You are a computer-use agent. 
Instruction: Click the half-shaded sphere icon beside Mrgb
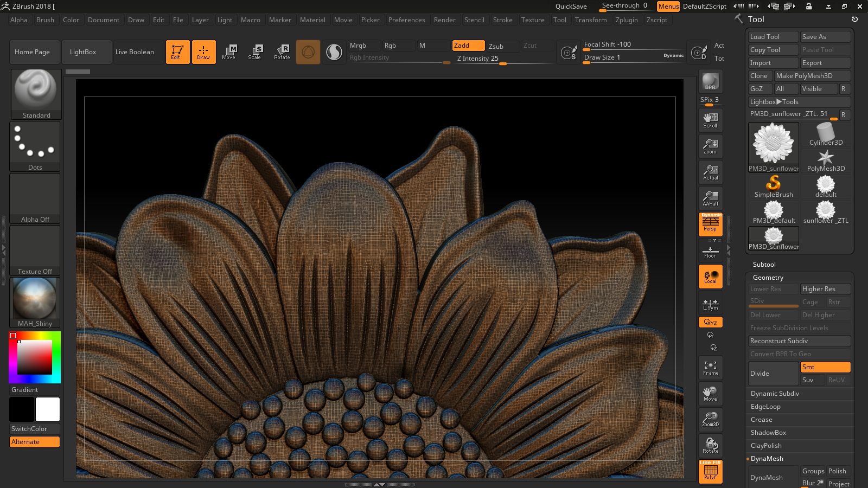coord(334,52)
